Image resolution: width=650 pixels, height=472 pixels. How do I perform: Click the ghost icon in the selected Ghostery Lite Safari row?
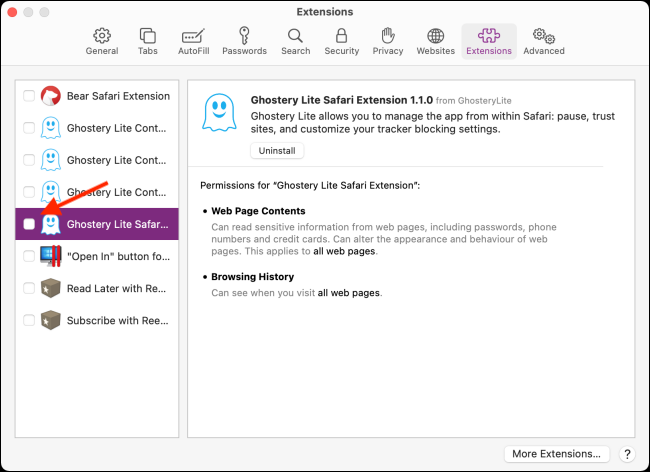click(51, 224)
